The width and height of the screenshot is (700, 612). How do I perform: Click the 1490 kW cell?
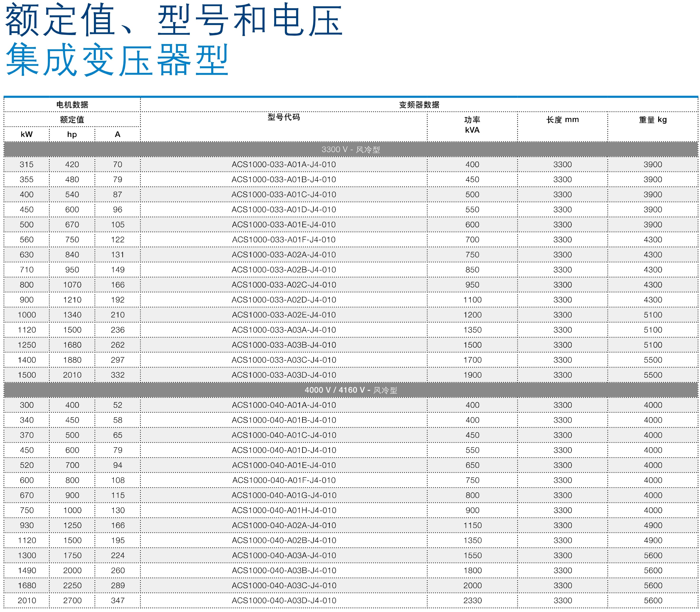(x=27, y=570)
